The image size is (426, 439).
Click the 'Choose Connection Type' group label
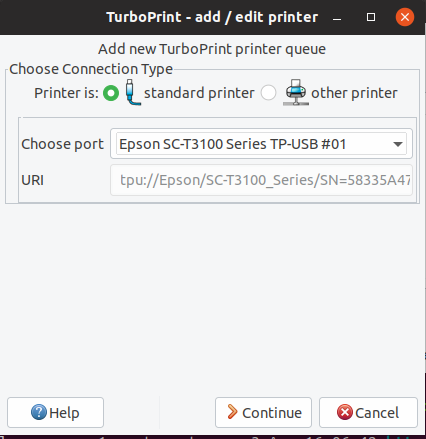[91, 69]
